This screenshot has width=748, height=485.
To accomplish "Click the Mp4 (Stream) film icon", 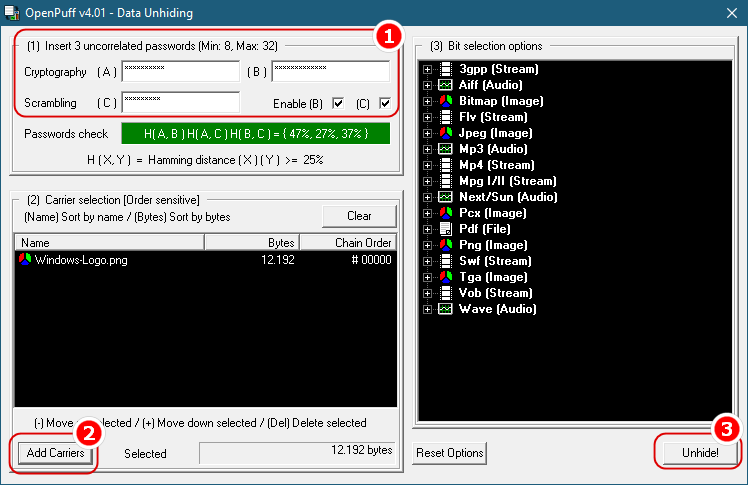I will click(x=446, y=165).
